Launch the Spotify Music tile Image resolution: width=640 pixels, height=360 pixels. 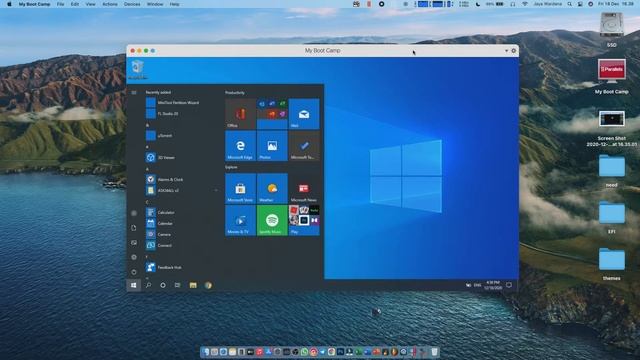272,220
